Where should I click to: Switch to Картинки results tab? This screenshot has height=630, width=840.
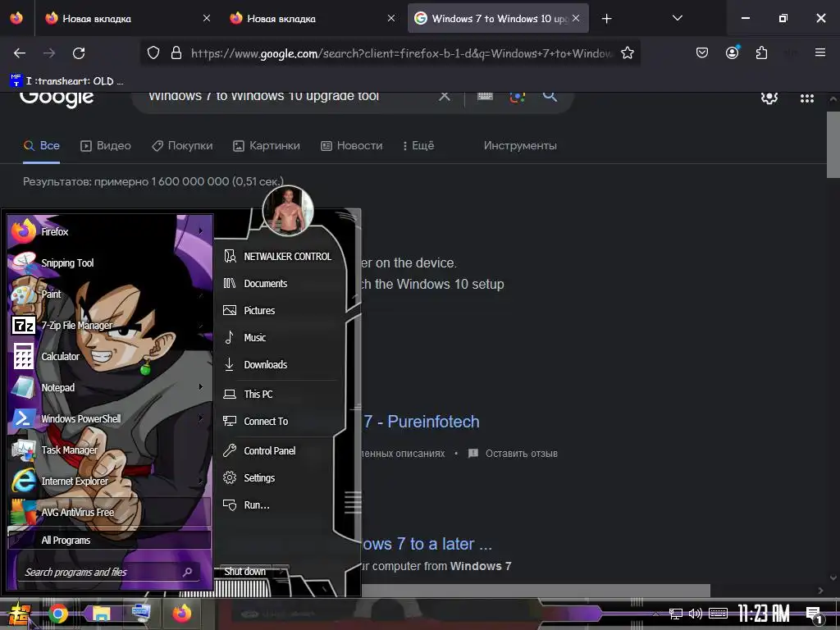pyautogui.click(x=267, y=146)
